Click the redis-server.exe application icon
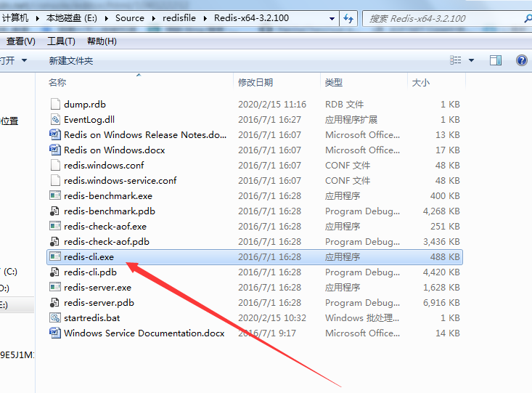532x393 pixels. tap(55, 288)
